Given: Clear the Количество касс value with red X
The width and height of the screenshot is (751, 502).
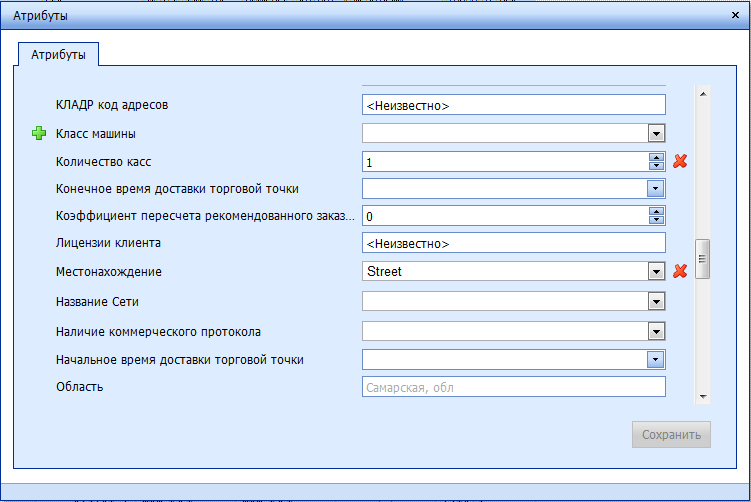Looking at the screenshot, I should pyautogui.click(x=681, y=161).
